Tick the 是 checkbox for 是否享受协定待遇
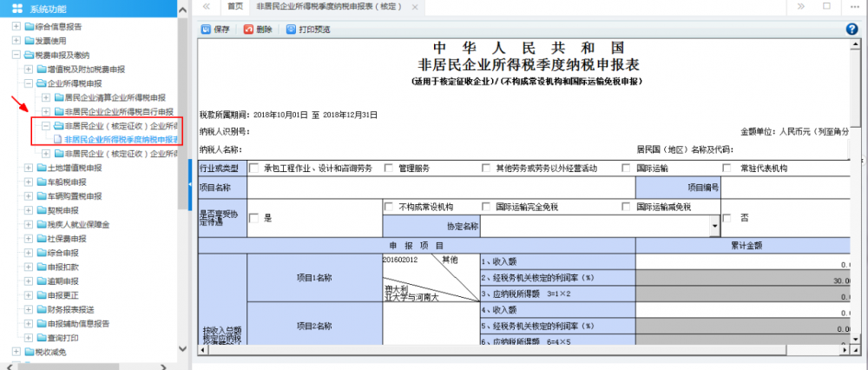868x370 pixels. tap(254, 218)
